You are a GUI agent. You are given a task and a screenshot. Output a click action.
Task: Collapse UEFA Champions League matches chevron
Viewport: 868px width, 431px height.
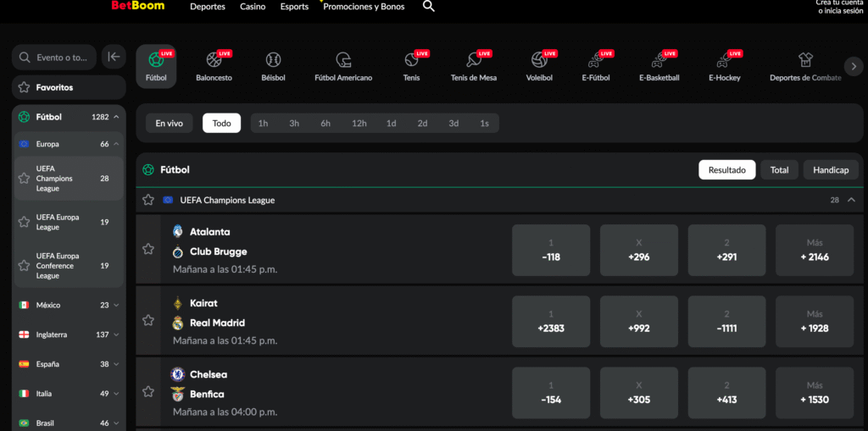[x=851, y=200]
